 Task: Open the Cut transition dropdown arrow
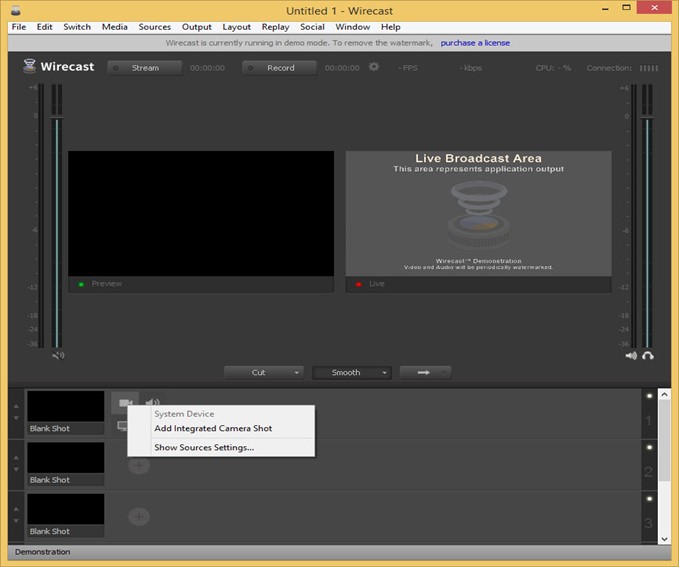(x=297, y=373)
